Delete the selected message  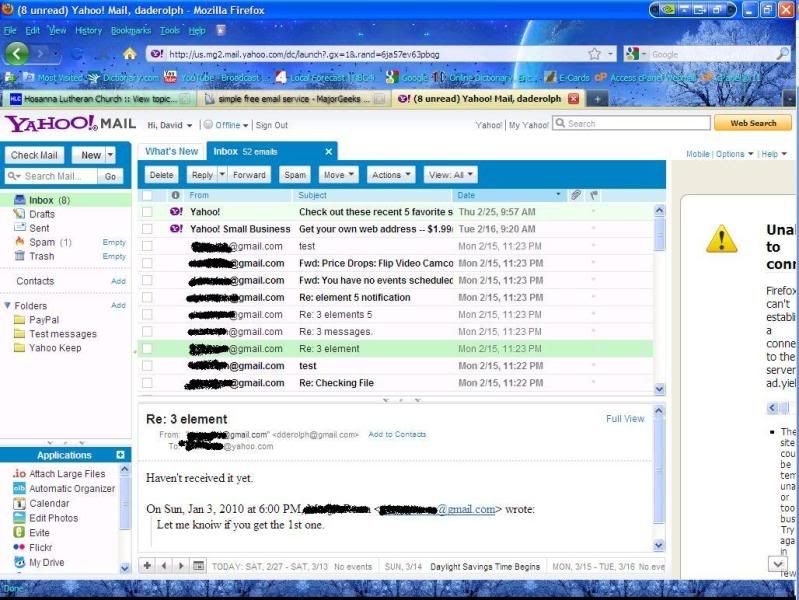(162, 175)
